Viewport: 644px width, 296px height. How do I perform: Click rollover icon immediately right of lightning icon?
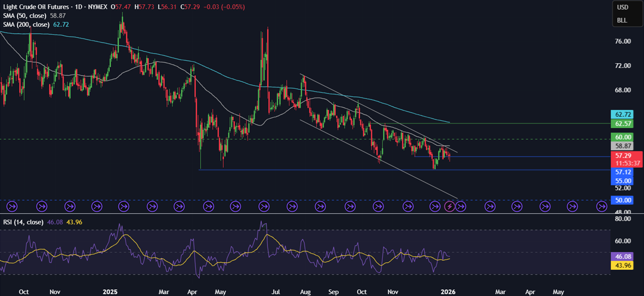coord(461,207)
